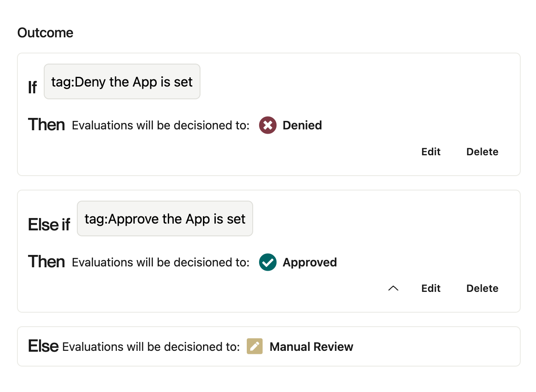Select the tag:Approve the App condition chip
This screenshot has height=392, width=536.
pyautogui.click(x=165, y=218)
